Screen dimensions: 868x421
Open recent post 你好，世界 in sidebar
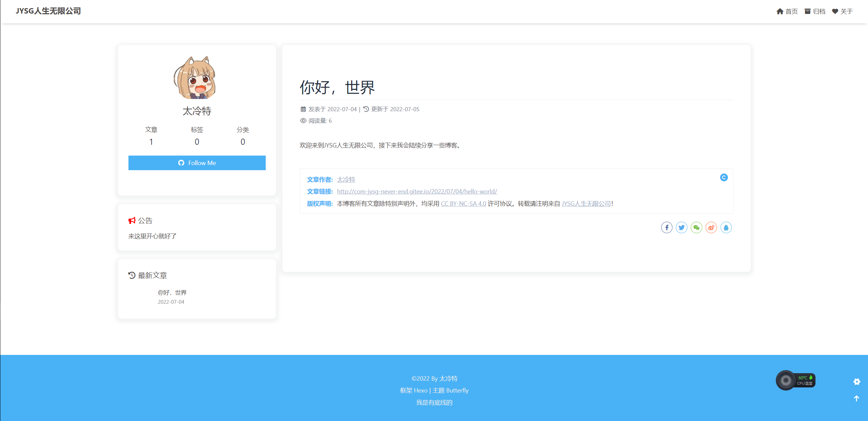[x=172, y=293]
